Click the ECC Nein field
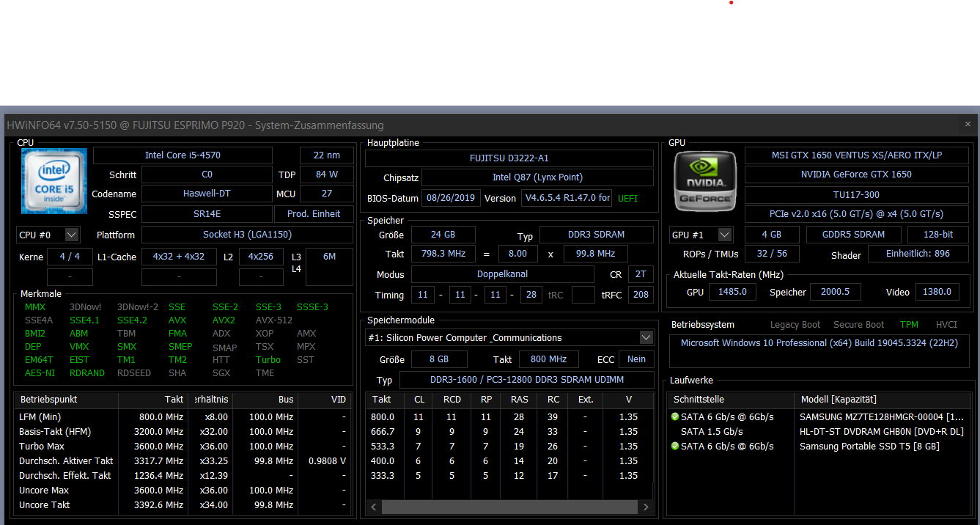 click(637, 359)
